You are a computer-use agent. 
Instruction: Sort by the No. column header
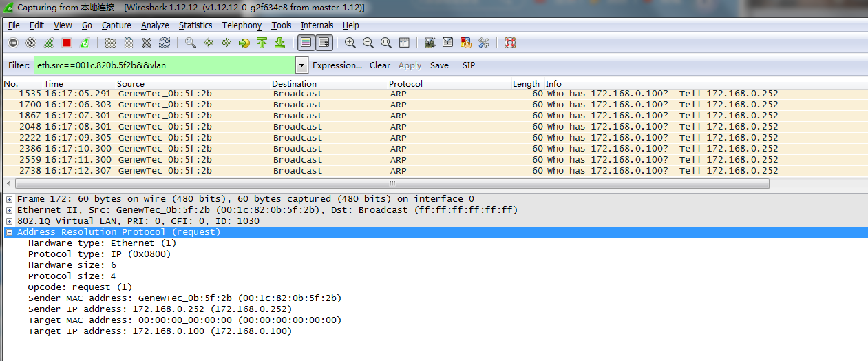tap(10, 83)
